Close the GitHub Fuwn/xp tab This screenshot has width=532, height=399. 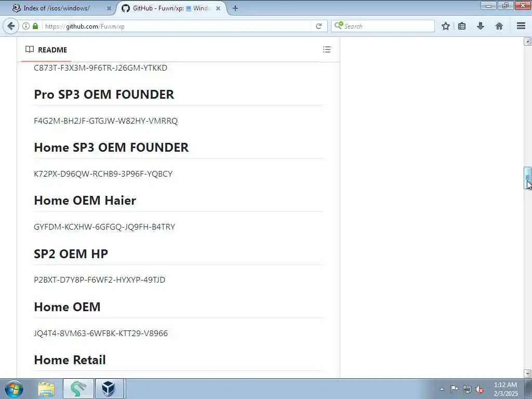[x=218, y=8]
